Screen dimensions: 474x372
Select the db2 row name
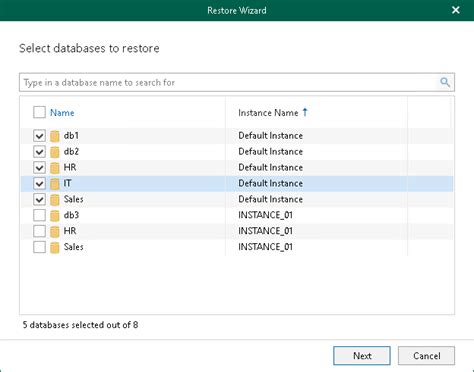(71, 152)
